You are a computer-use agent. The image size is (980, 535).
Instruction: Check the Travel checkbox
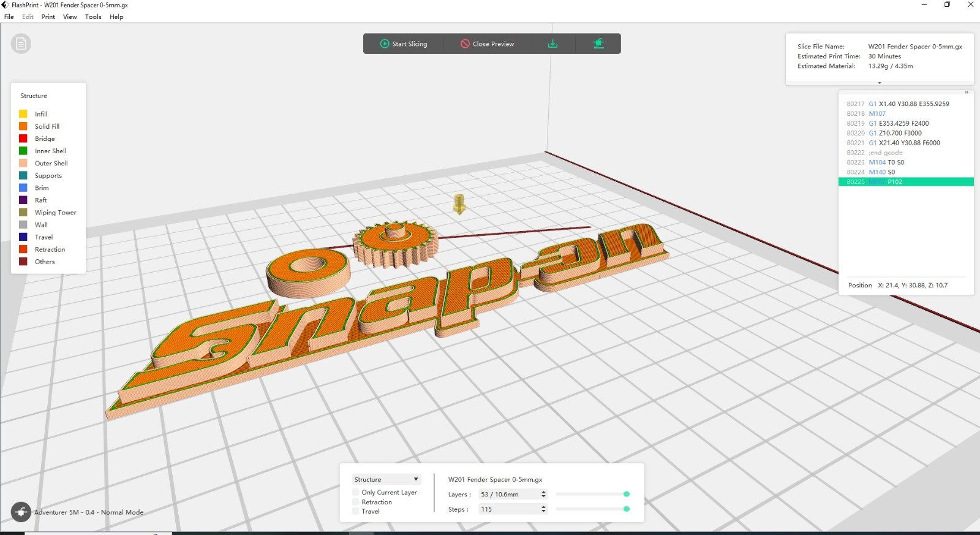coord(356,511)
